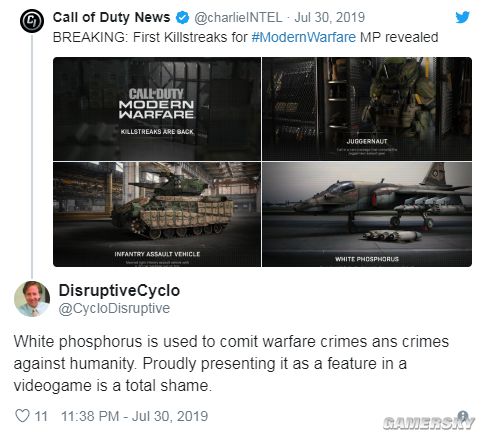
Task: Open the Call of Duty News account name
Action: (111, 17)
